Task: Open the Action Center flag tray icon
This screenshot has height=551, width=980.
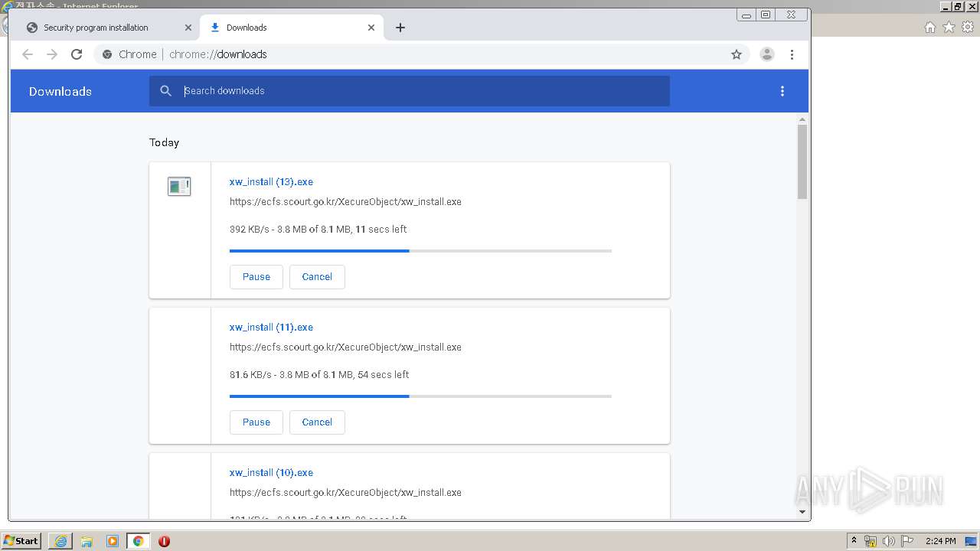Action: (907, 541)
